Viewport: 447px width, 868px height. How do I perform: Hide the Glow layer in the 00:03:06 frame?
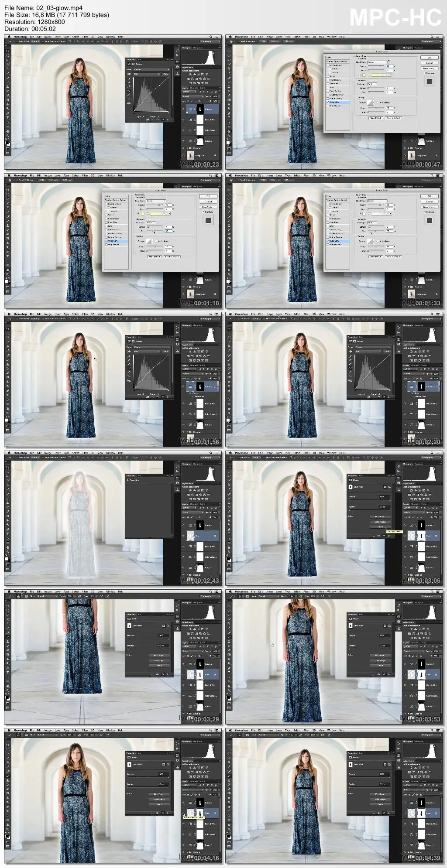[x=405, y=536]
